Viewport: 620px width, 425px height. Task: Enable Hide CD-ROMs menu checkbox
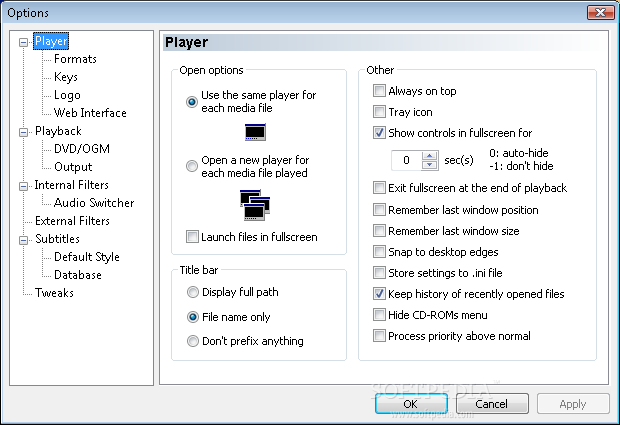pos(379,315)
